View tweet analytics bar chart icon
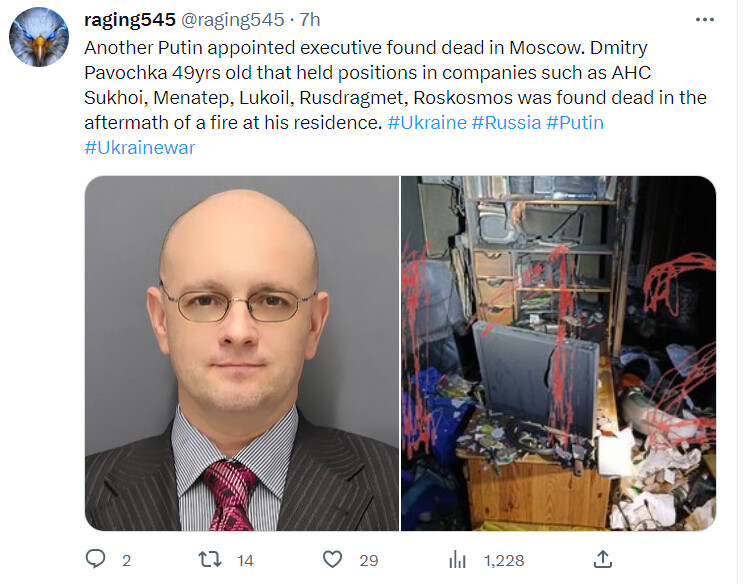 tap(457, 560)
